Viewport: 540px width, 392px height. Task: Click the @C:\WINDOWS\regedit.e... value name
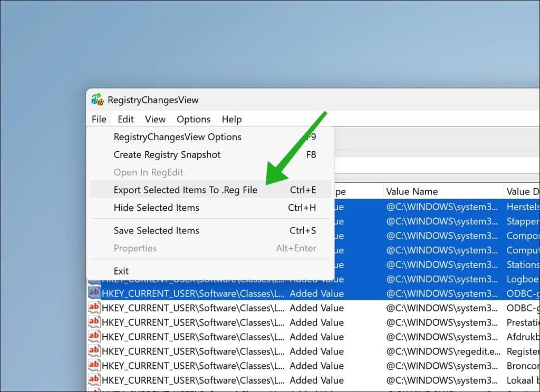(x=443, y=351)
